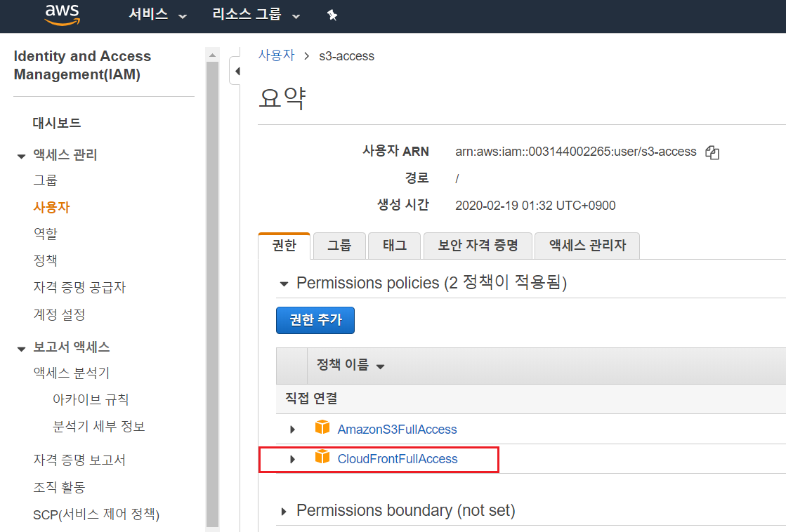786x532 pixels.
Task: Switch to the 태그 tab
Action: tap(395, 246)
